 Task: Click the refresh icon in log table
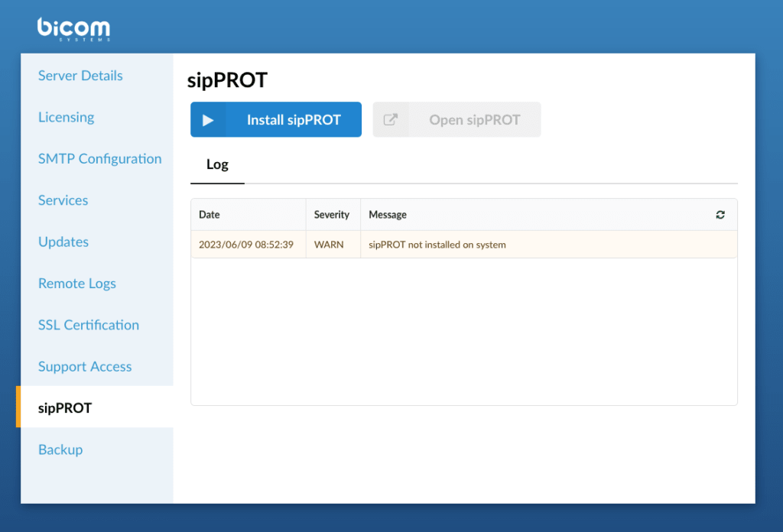coord(720,215)
